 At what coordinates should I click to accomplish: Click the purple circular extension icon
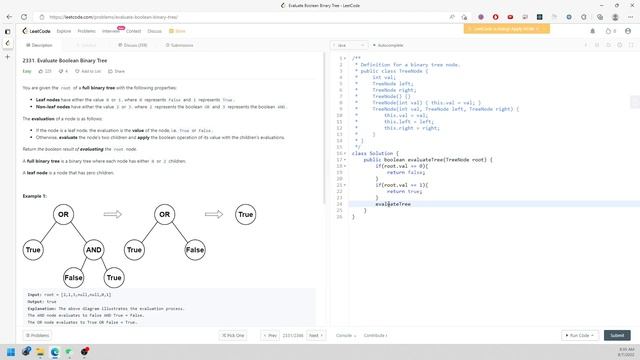coord(481,17)
